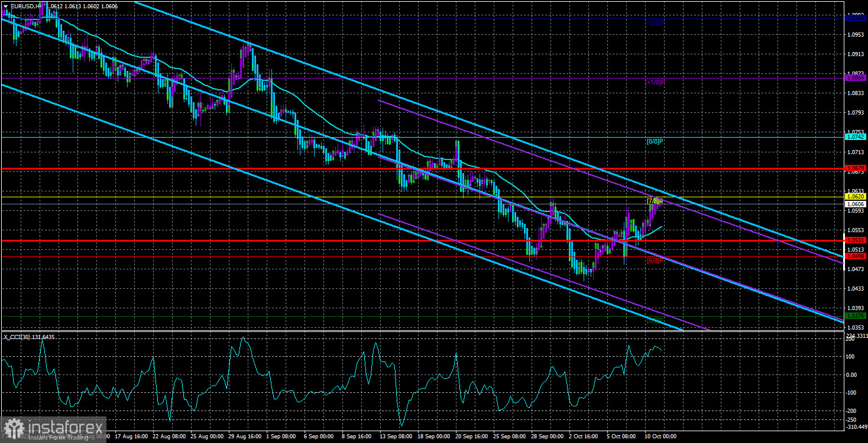The height and width of the screenshot is (443, 868).
Task: Click the yellow [7/8]P level label
Action: point(655,201)
